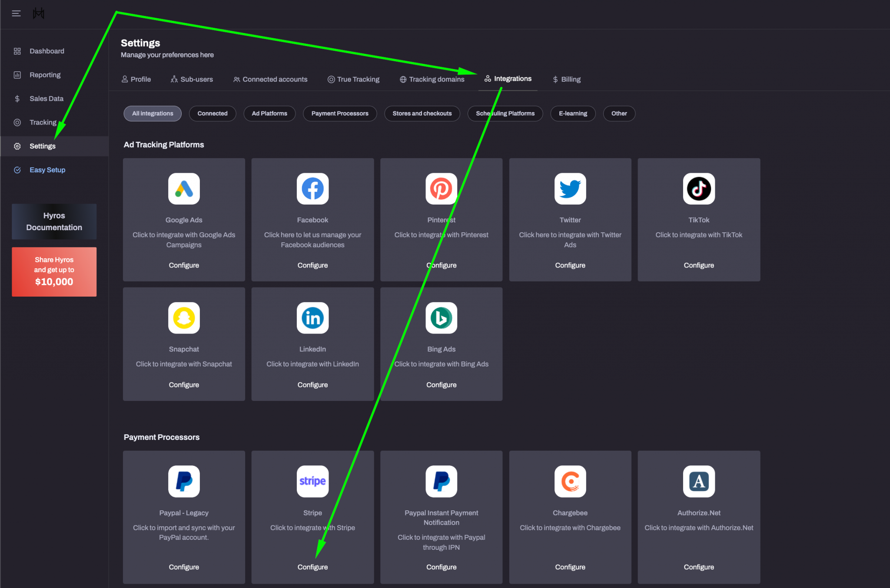Click the Snapchat ghost icon
Screen dimensions: 890x588
coord(184,318)
